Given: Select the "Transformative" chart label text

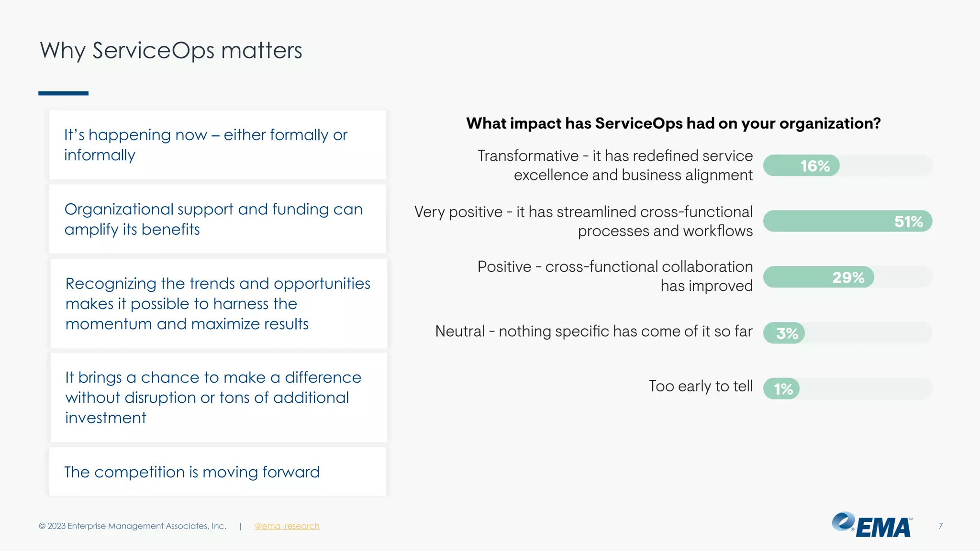Looking at the screenshot, I should (615, 165).
